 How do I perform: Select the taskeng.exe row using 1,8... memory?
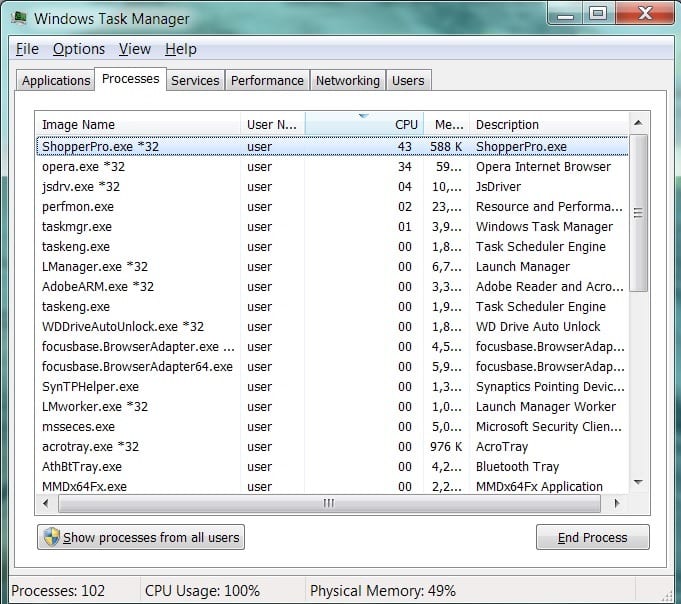[x=332, y=247]
